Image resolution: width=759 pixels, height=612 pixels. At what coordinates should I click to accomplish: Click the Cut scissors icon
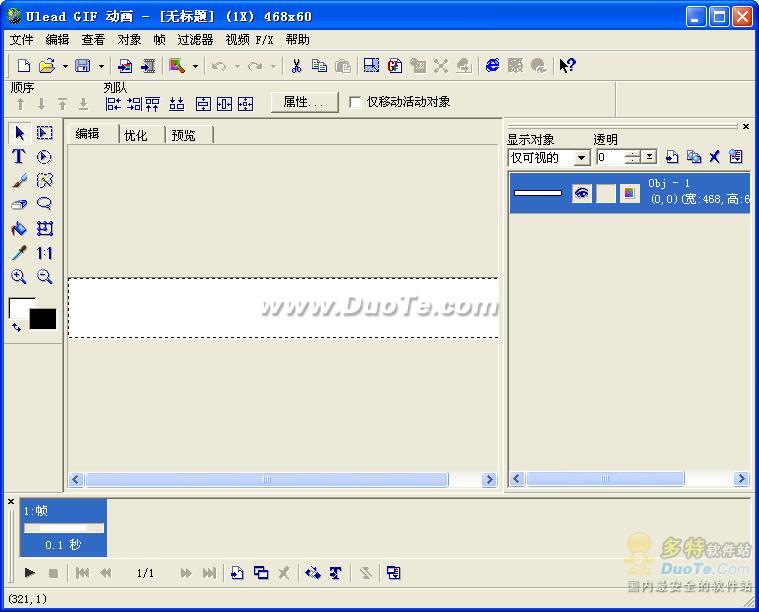point(296,65)
